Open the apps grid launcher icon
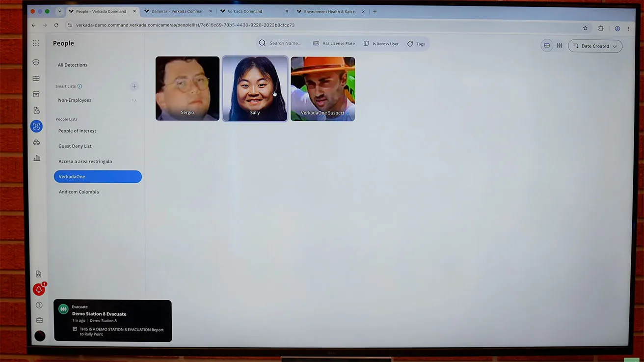Viewport: 644px width, 362px height. point(36,43)
